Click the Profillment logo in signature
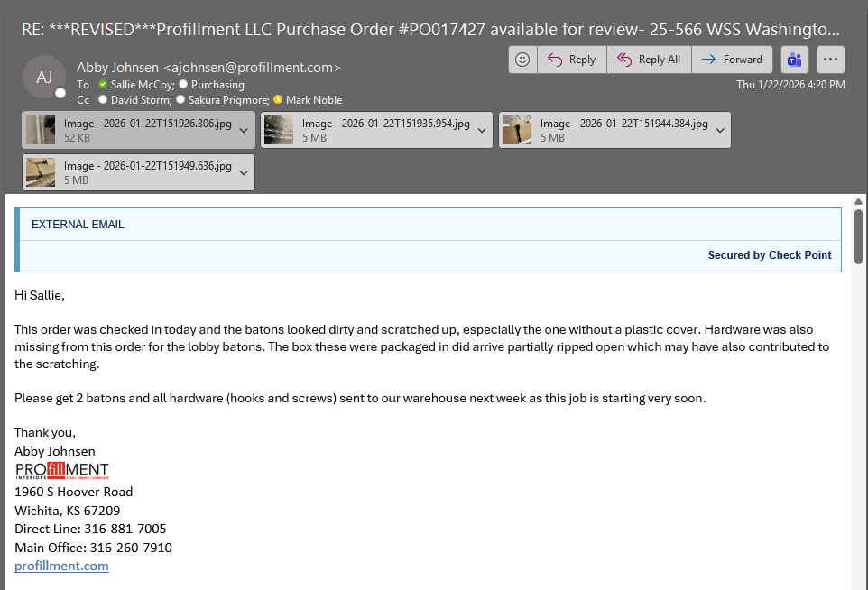The image size is (868, 590). click(x=61, y=472)
